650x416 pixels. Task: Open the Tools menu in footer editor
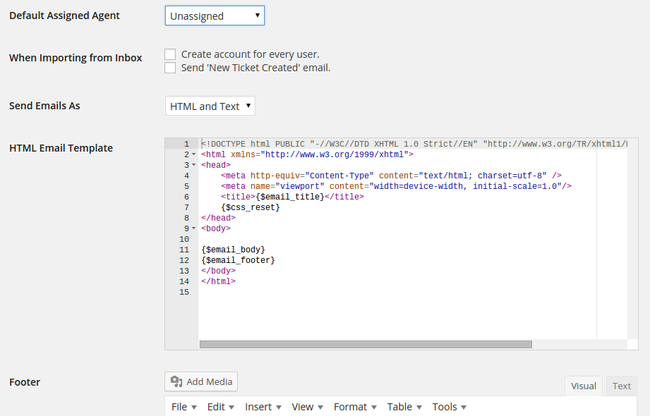point(449,407)
